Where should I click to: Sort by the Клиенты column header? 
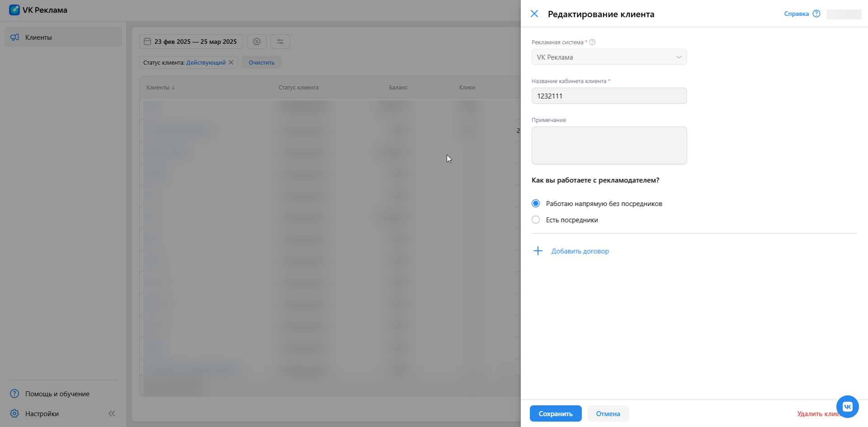tap(160, 87)
